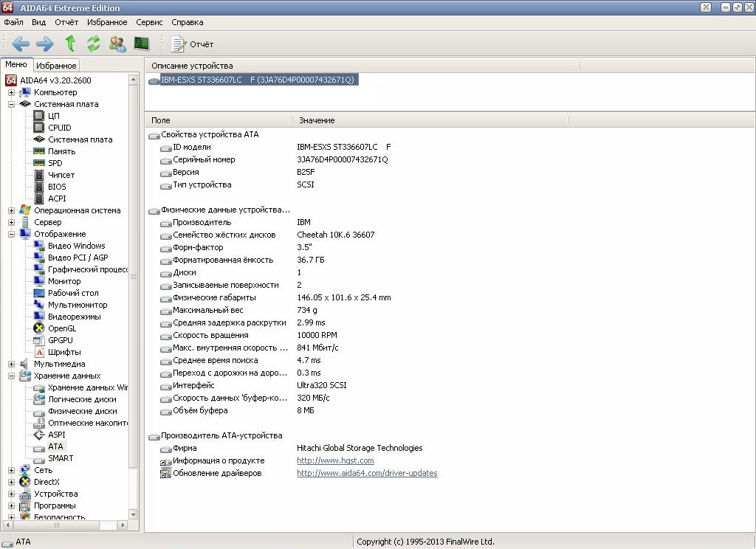Image resolution: width=756 pixels, height=549 pixels.
Task: Collapse the Хранение данных node
Action: (x=11, y=376)
